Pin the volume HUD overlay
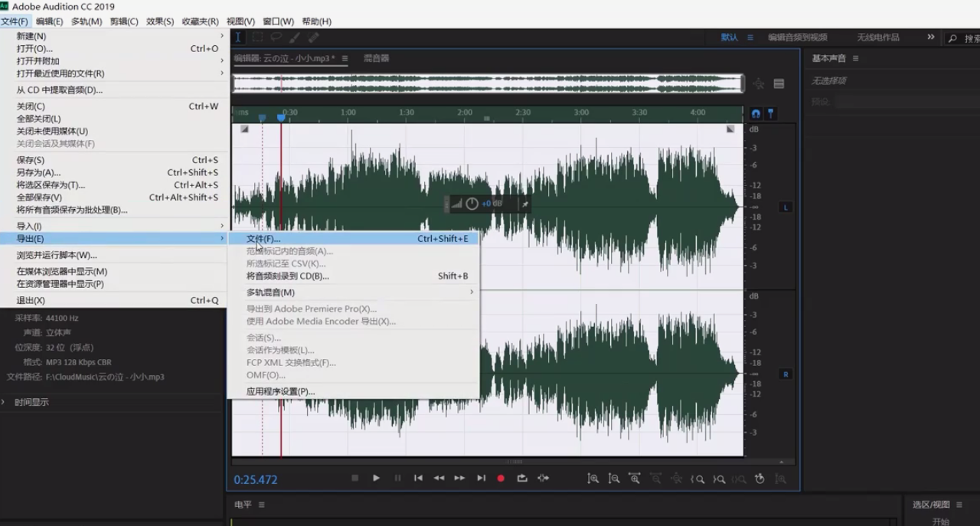This screenshot has width=980, height=526. (524, 204)
